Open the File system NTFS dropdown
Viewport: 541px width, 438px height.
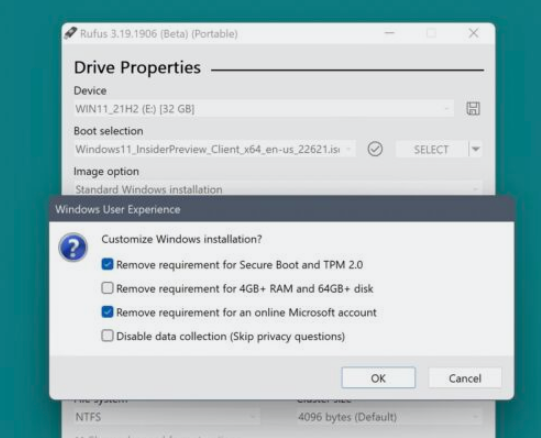click(x=167, y=417)
